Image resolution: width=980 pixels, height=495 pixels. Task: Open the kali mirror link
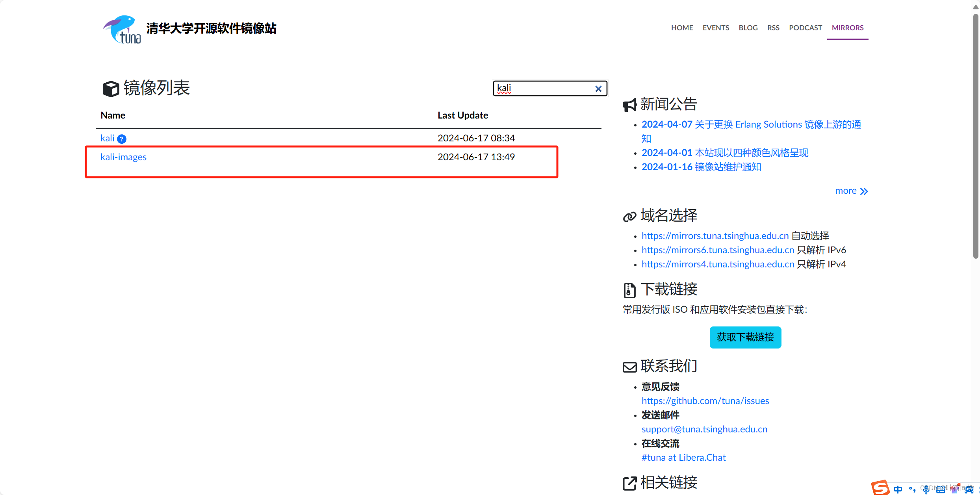pos(107,138)
